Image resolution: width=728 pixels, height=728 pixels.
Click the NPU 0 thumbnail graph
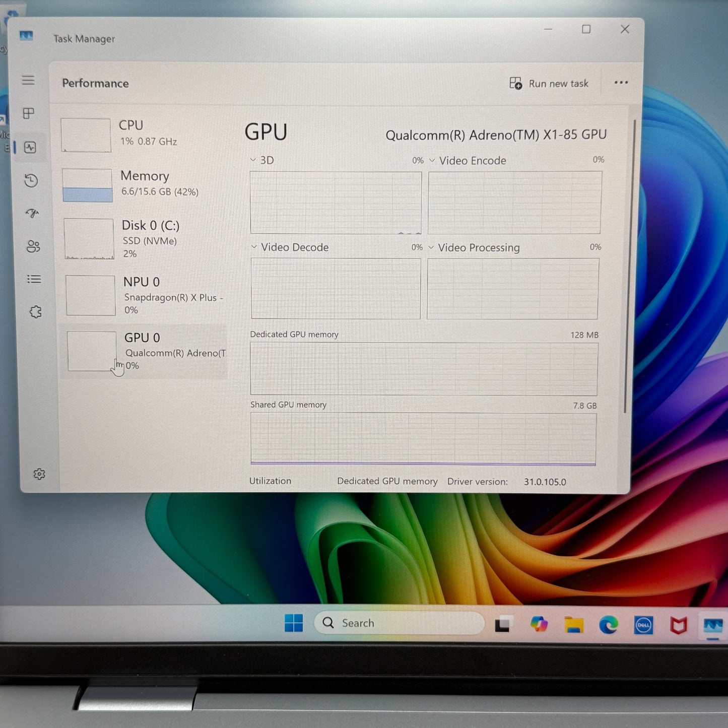(x=91, y=295)
